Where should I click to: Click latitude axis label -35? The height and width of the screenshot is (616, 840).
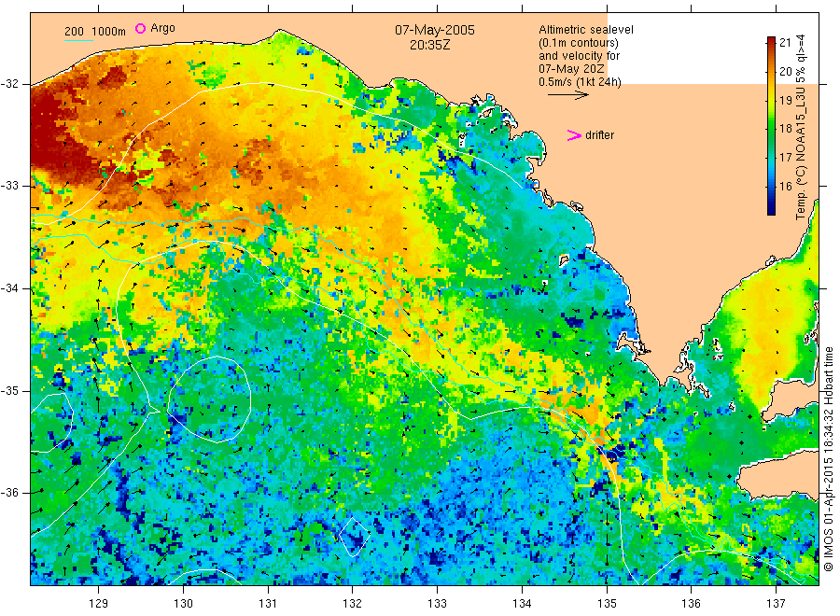(x=10, y=391)
